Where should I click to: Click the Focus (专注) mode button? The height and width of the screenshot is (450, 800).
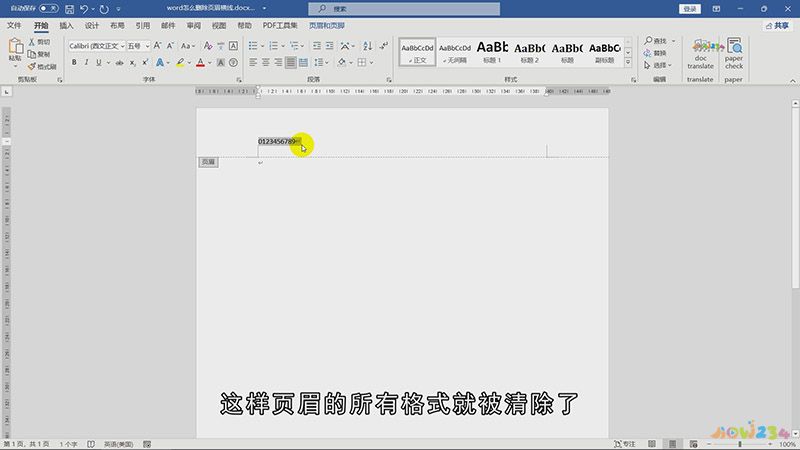pyautogui.click(x=625, y=444)
